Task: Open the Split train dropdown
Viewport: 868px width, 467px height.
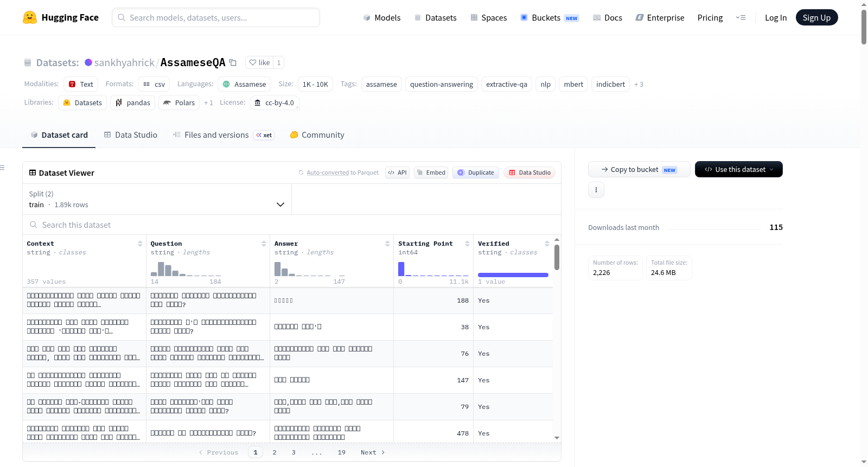Action: pyautogui.click(x=157, y=199)
